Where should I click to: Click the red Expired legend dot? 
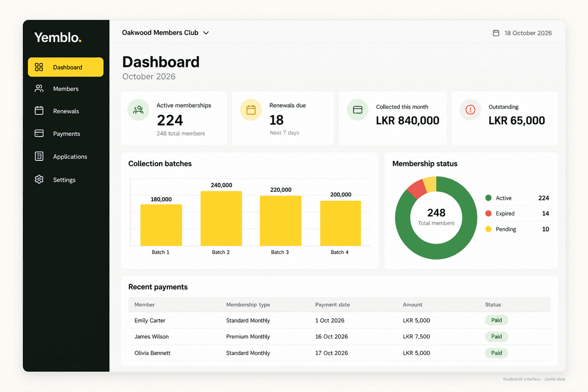point(488,214)
